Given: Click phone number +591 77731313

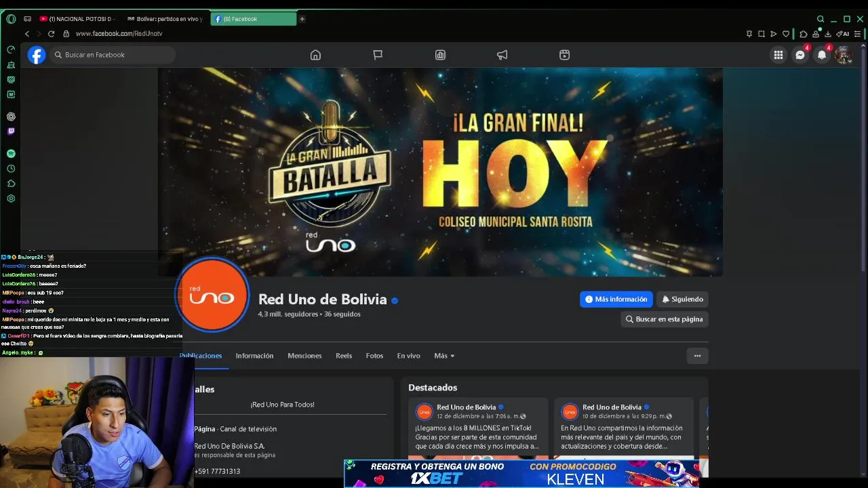Looking at the screenshot, I should [x=217, y=471].
